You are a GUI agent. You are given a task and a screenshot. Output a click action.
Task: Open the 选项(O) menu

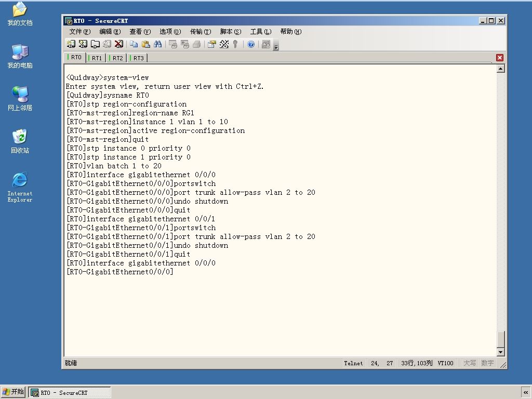[170, 32]
